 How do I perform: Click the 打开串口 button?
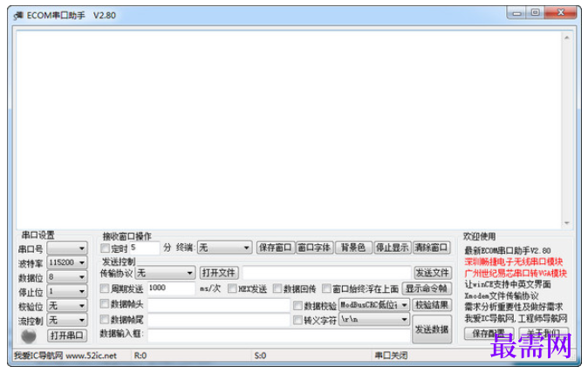[x=67, y=336]
